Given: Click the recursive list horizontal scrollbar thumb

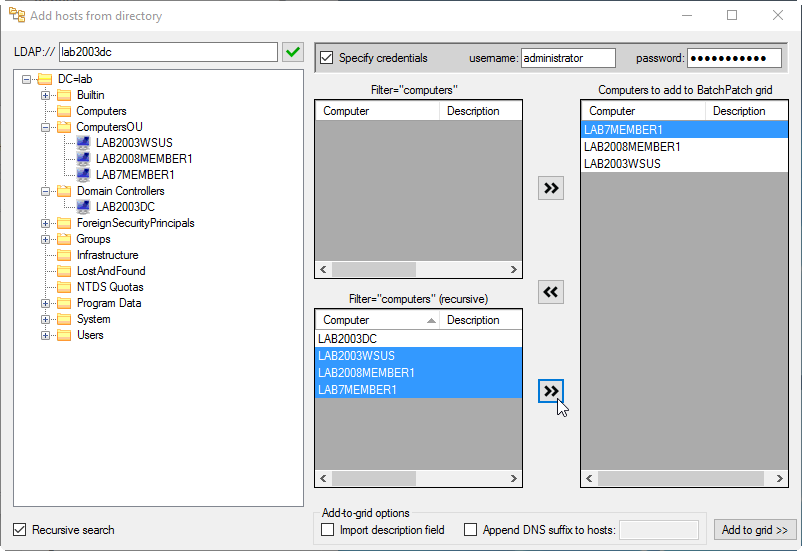Looking at the screenshot, I should [374, 478].
